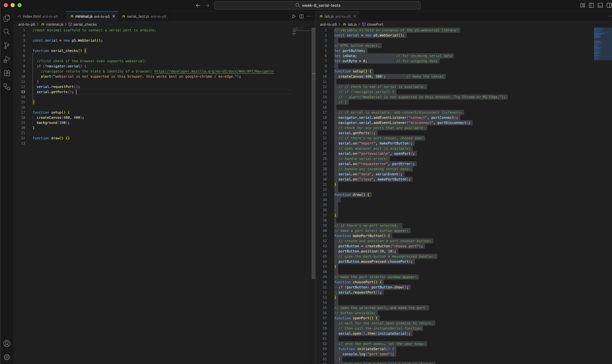Open the customize layout menu

click(583, 5)
